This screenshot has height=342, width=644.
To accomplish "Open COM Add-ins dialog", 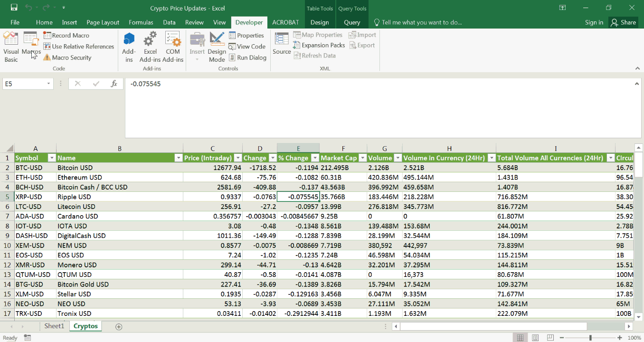I will [173, 47].
